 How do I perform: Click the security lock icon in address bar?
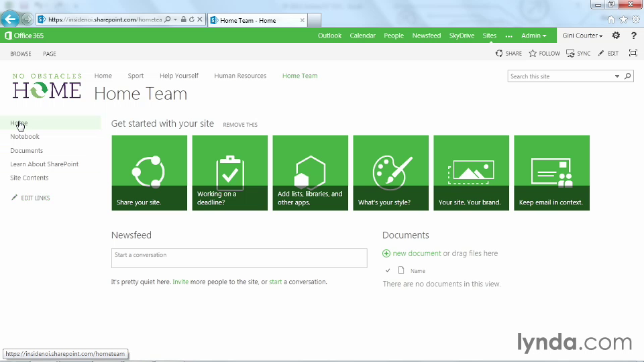click(x=184, y=19)
